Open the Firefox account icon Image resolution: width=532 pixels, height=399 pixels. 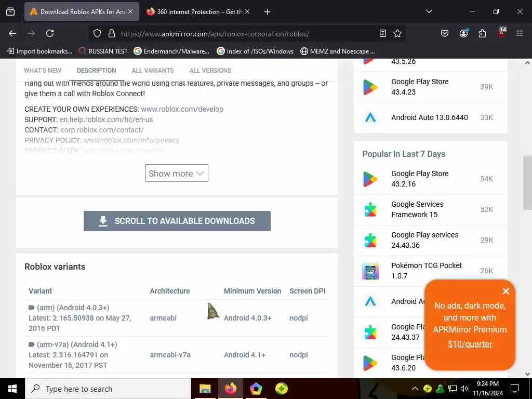(x=463, y=33)
